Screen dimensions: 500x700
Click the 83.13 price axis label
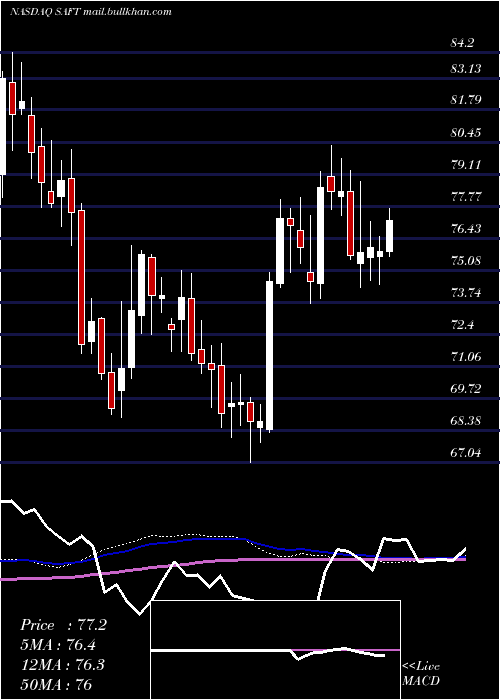click(466, 69)
